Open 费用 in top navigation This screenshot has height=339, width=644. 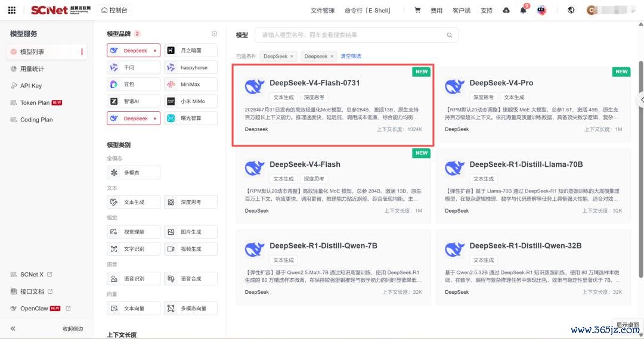(x=436, y=11)
